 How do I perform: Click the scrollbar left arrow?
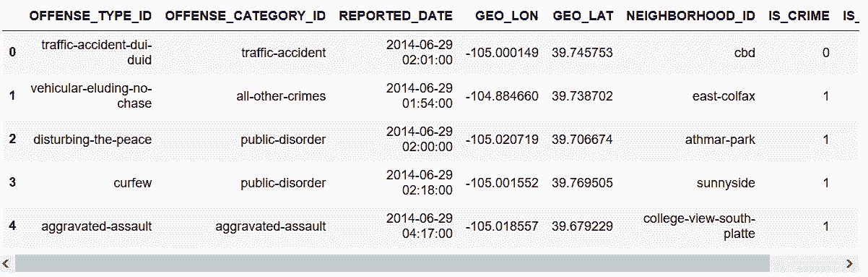pyautogui.click(x=6, y=264)
